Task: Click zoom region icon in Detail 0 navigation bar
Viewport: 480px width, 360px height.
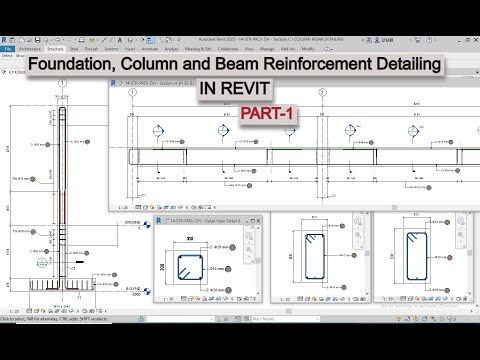Action: click(x=249, y=250)
